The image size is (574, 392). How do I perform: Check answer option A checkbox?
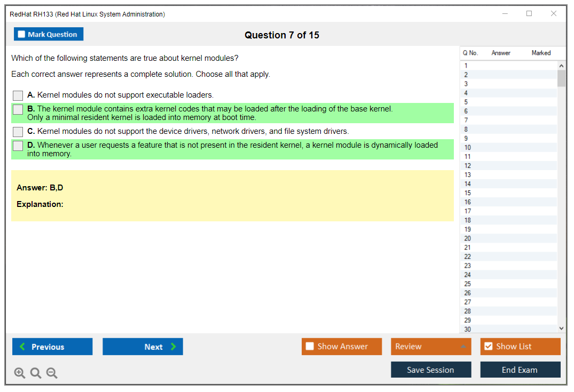tap(18, 95)
